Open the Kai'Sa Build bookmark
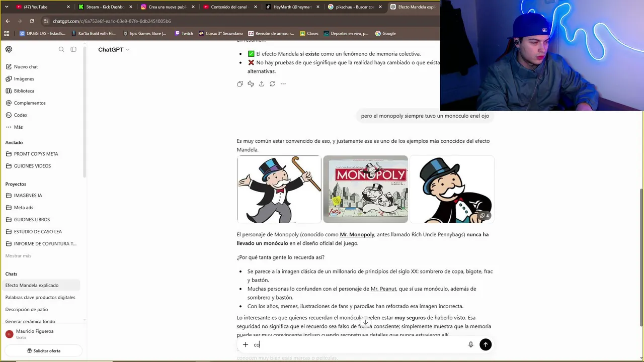The height and width of the screenshot is (362, 644). click(94, 34)
